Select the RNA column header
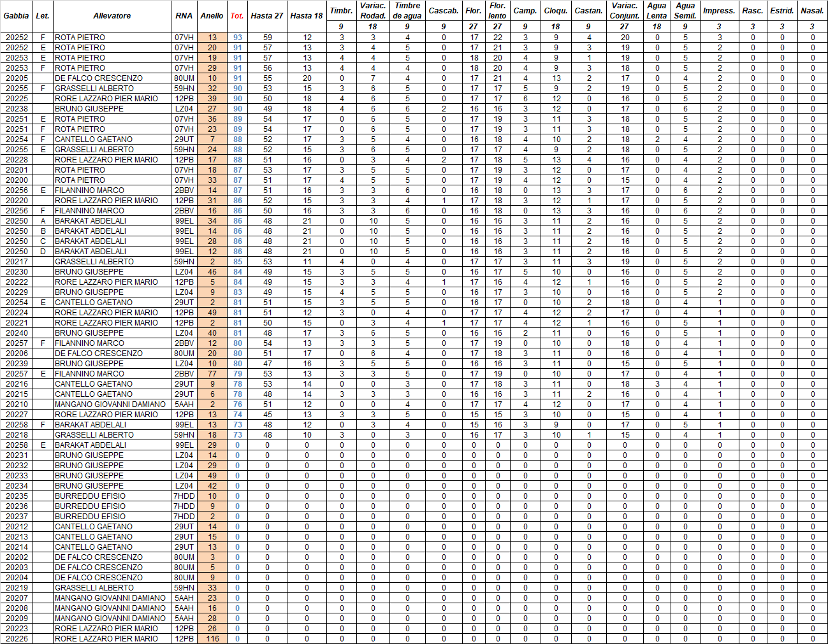 184,16
